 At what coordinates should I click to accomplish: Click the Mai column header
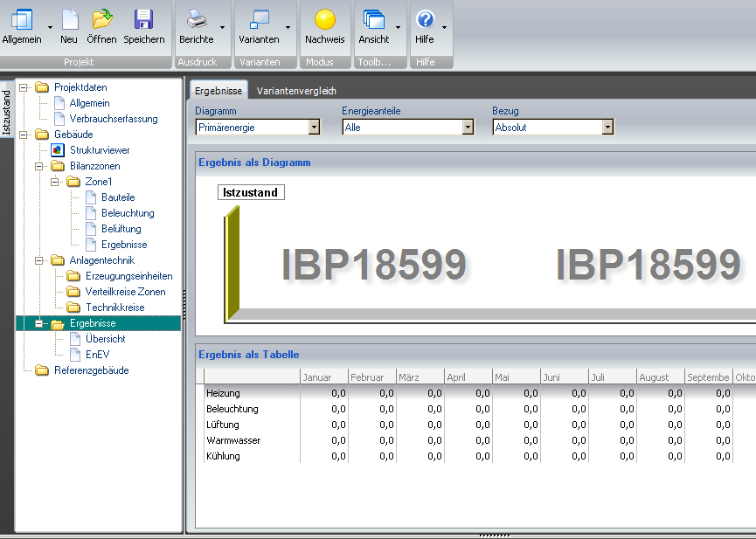tap(517, 377)
